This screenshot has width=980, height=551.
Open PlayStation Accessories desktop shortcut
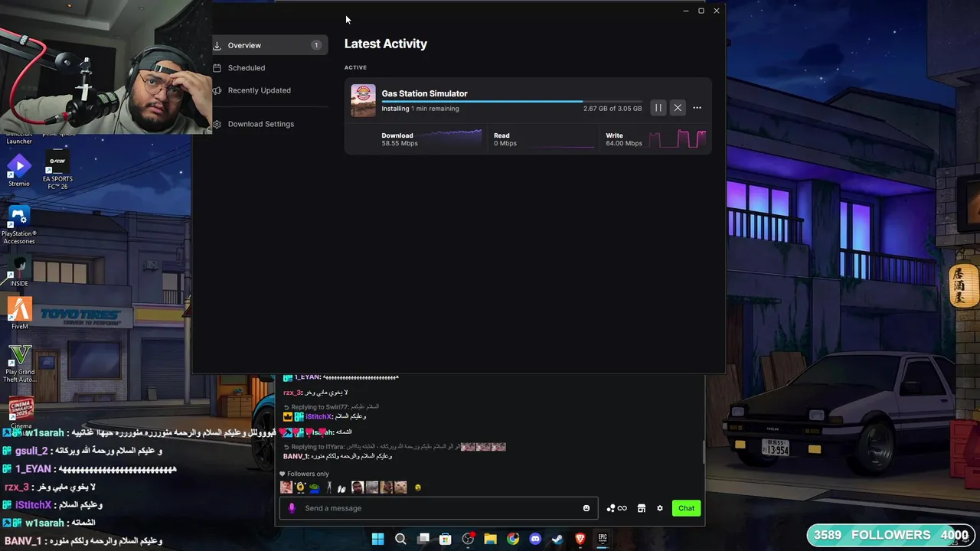click(x=19, y=226)
